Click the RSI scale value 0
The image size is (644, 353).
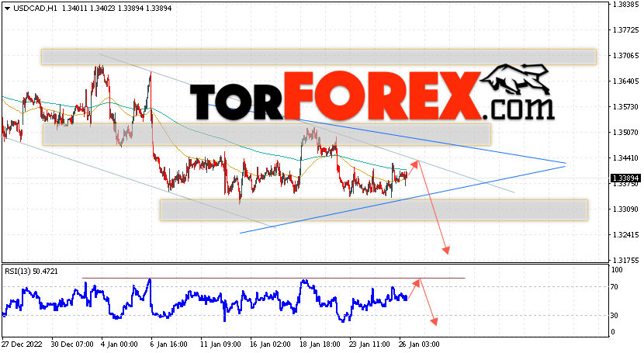pos(613,332)
